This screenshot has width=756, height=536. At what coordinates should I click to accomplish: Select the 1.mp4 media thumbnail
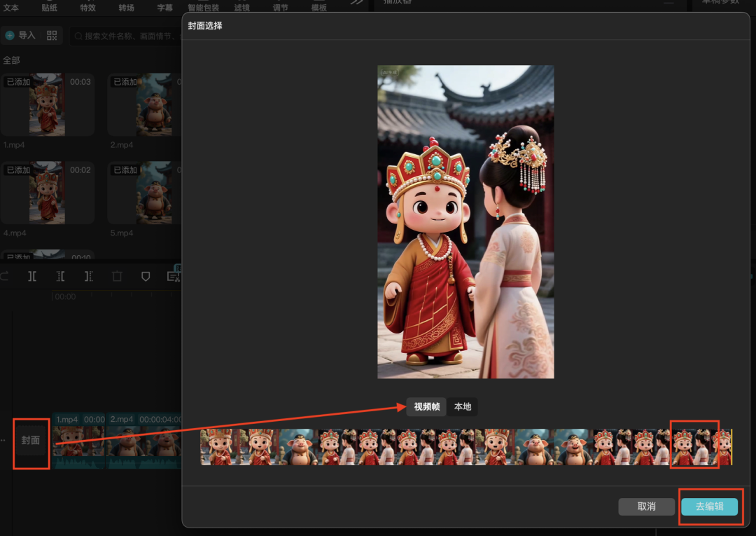pos(47,104)
